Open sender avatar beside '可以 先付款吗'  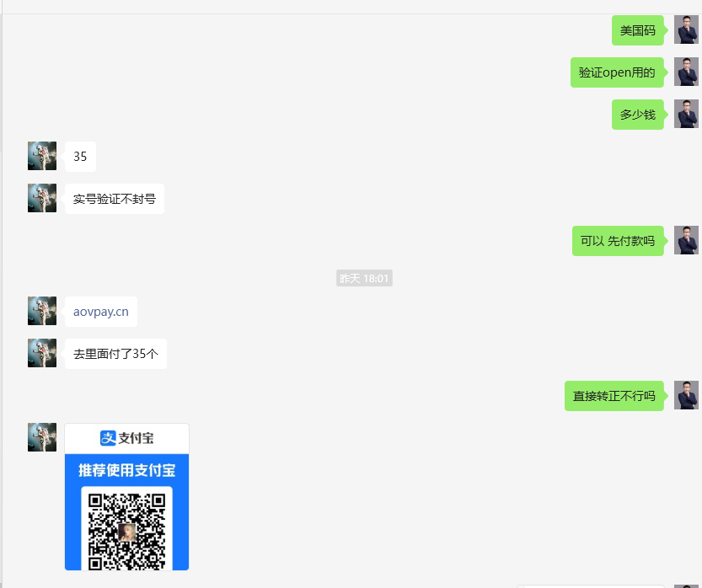686,240
